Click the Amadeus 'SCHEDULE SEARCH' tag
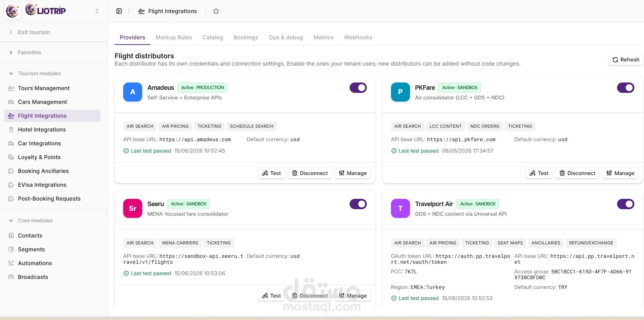 pos(252,126)
